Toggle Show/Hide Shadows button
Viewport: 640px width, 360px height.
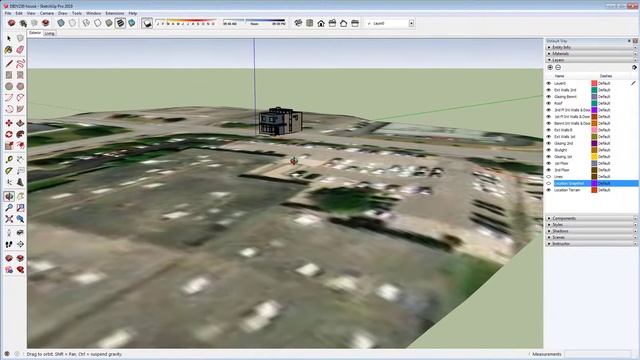[x=147, y=23]
